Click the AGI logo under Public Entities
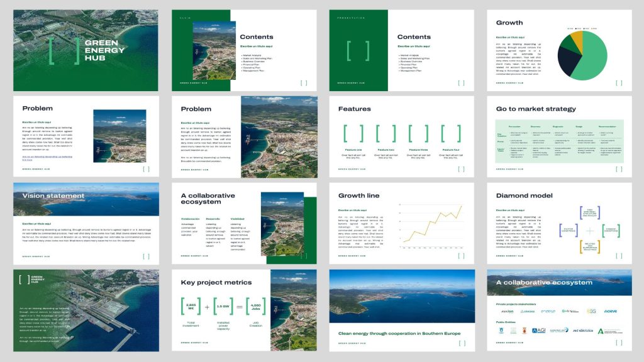Screen dimensions: 644x362 coord(538,330)
